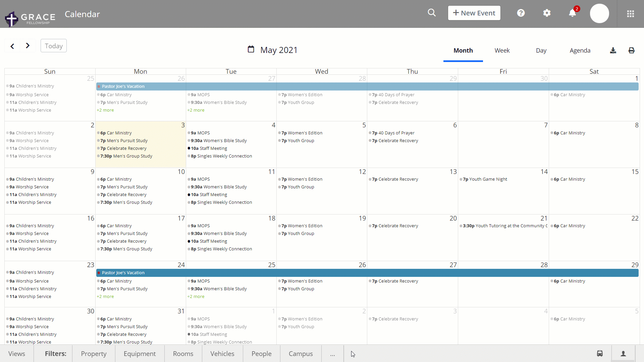Open the search magnifier icon
Viewport: 644px width, 362px height.
[432, 13]
